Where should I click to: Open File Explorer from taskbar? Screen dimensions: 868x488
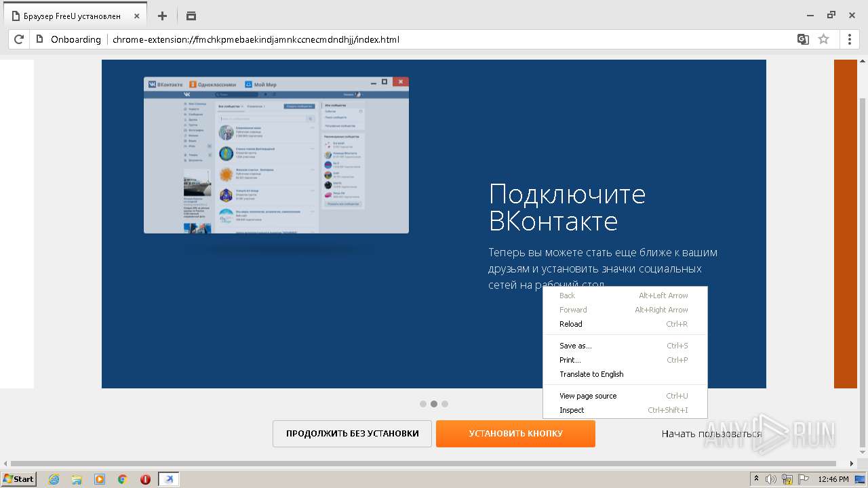point(77,479)
